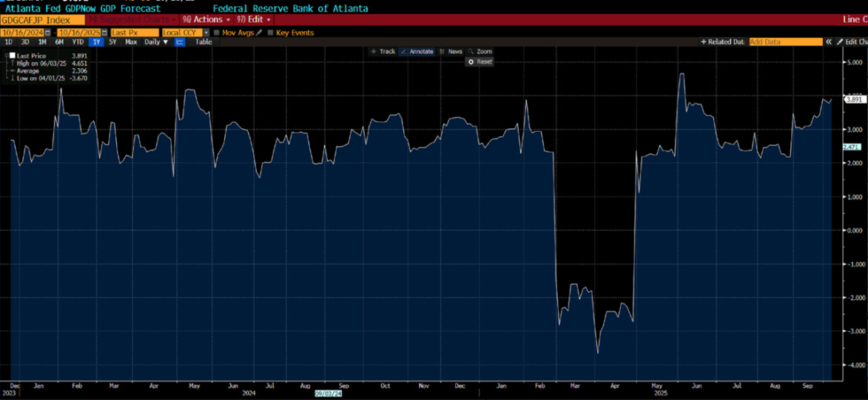Select the Zoom magnifier tool
Screen dimensions: 868x400
point(480,52)
